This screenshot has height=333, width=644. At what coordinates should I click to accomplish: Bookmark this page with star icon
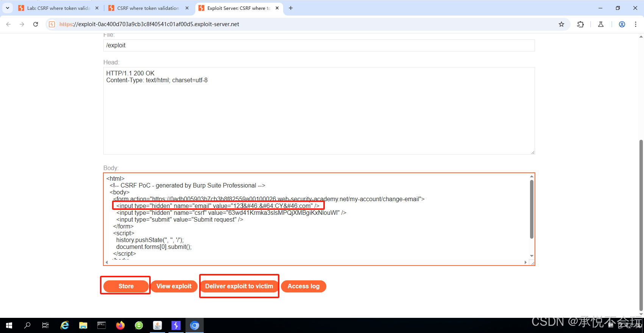[x=561, y=24]
